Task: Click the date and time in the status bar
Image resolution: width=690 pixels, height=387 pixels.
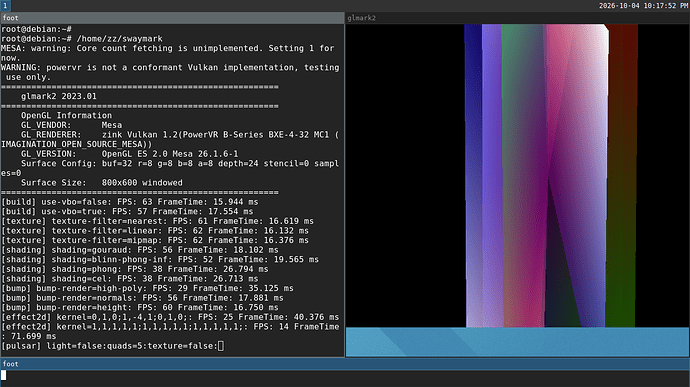Action: pos(643,6)
